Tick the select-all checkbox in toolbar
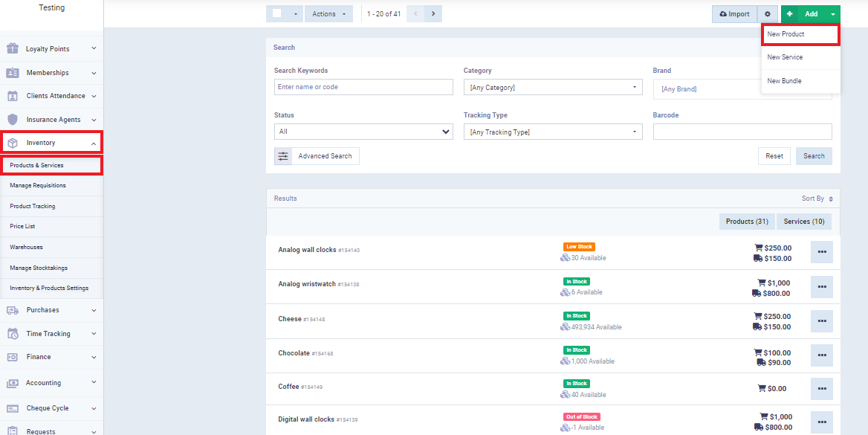 point(276,14)
